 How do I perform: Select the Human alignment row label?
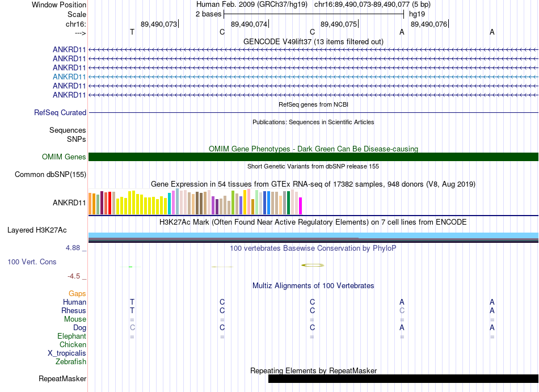[x=74, y=302]
